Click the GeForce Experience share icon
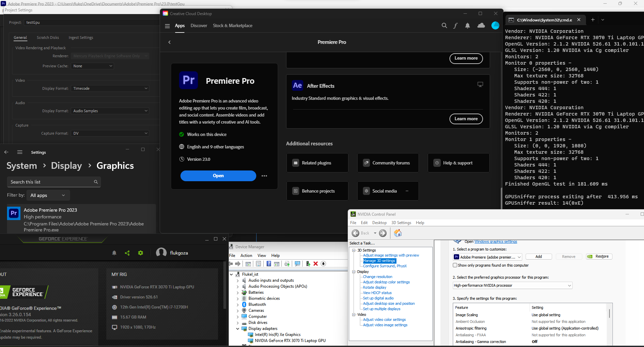This screenshot has height=347, width=644. coord(127,253)
